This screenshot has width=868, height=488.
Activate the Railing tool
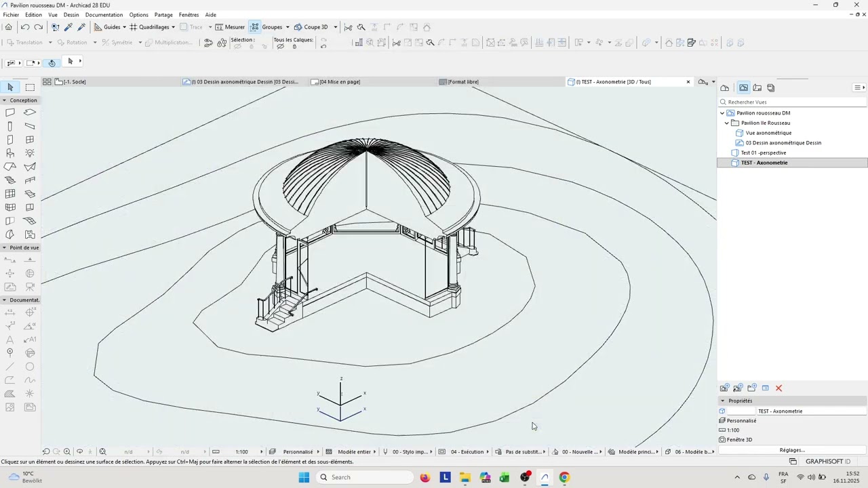pos(30,180)
